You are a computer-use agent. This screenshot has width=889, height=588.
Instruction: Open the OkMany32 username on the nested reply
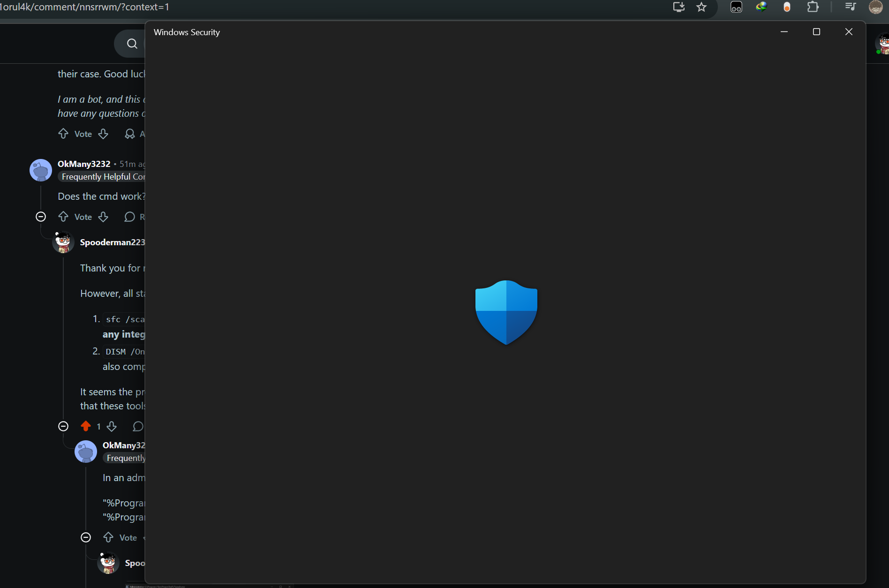point(124,445)
